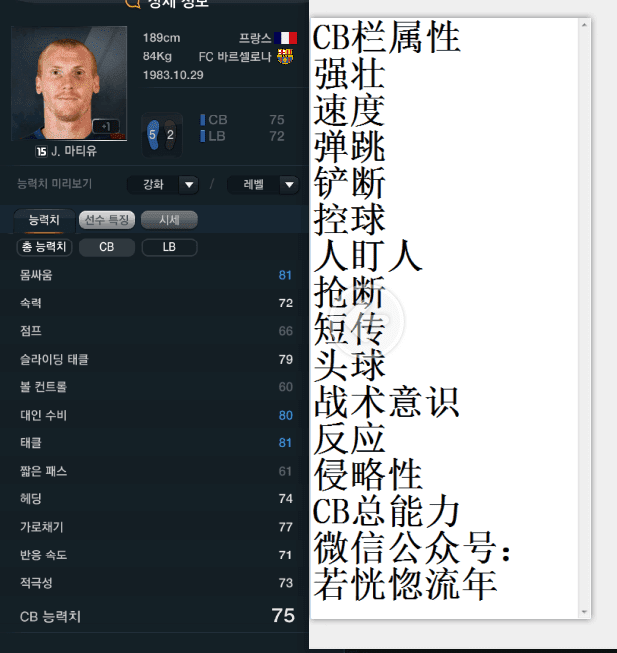The height and width of the screenshot is (653, 617).
Task: Open the 레벨 dropdown
Action: pos(263,184)
